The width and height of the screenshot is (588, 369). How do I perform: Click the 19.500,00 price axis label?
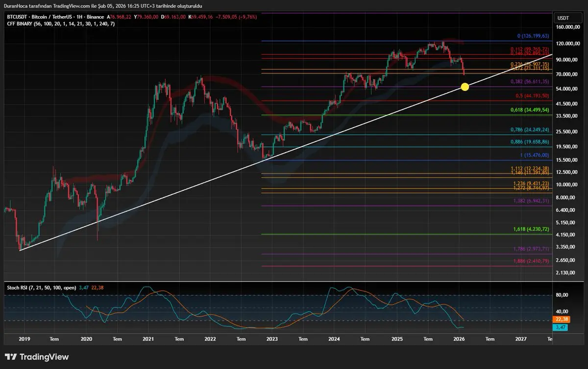[x=567, y=146]
